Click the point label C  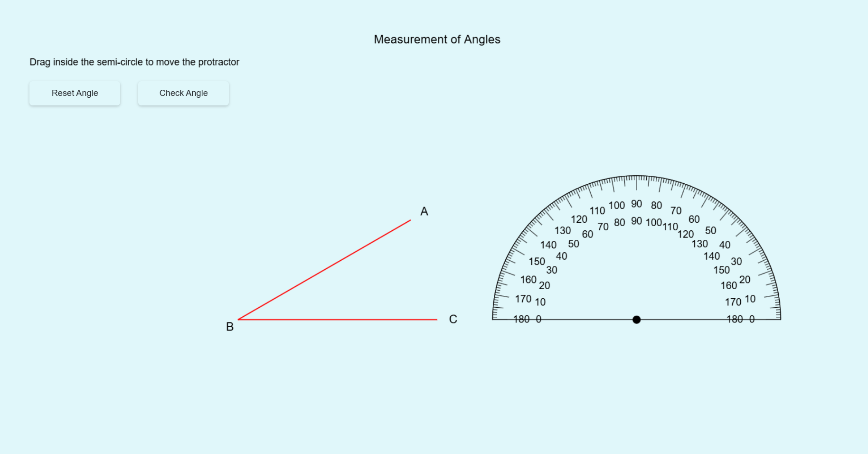(453, 319)
